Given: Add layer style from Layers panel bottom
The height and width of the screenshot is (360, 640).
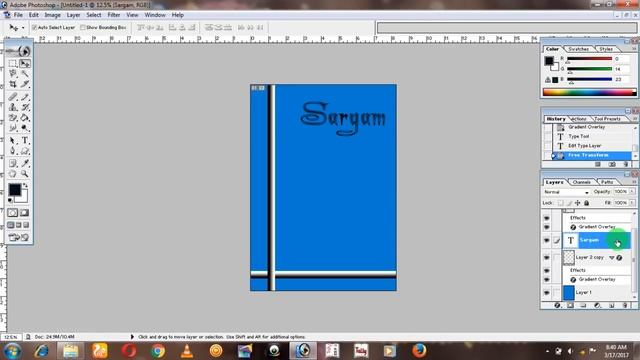Looking at the screenshot, I should 557,305.
